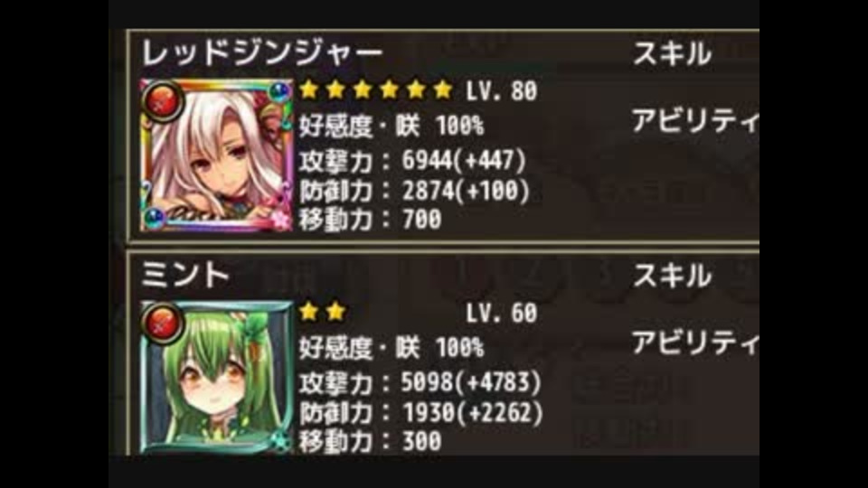
Task: Click red slash-type icon on Red Ginger portrait
Action: click(162, 100)
